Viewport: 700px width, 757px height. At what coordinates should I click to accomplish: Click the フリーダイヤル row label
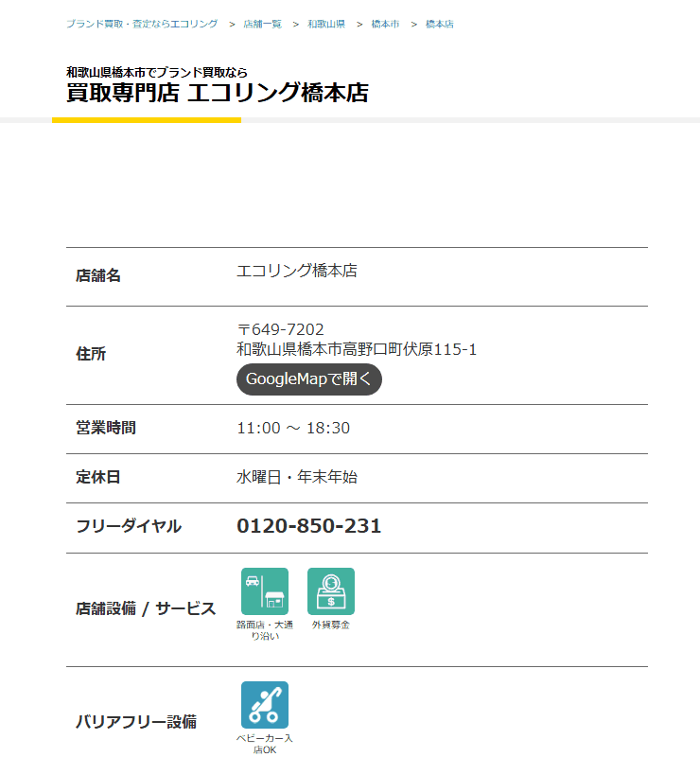coord(129,526)
